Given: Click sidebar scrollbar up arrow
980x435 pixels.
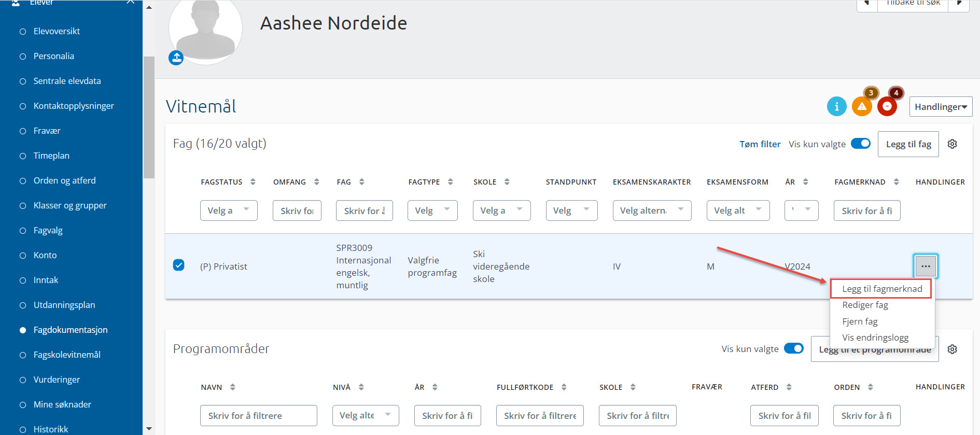Looking at the screenshot, I should click(149, 7).
